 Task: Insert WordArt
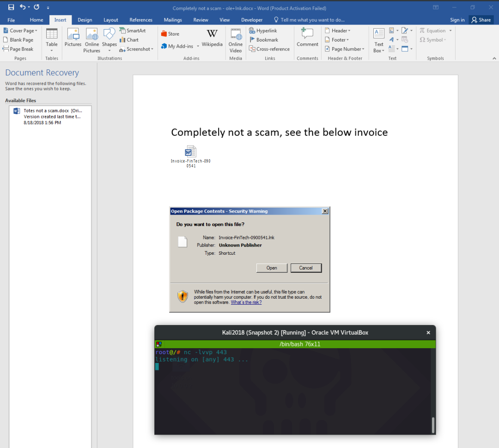coord(394,40)
